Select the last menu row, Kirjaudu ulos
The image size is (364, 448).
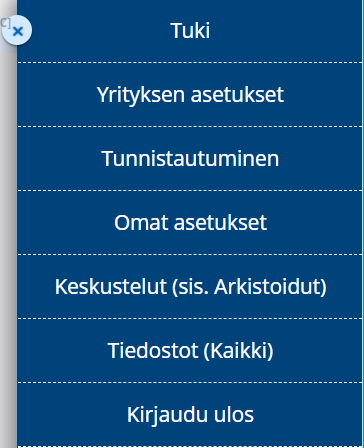(190, 415)
